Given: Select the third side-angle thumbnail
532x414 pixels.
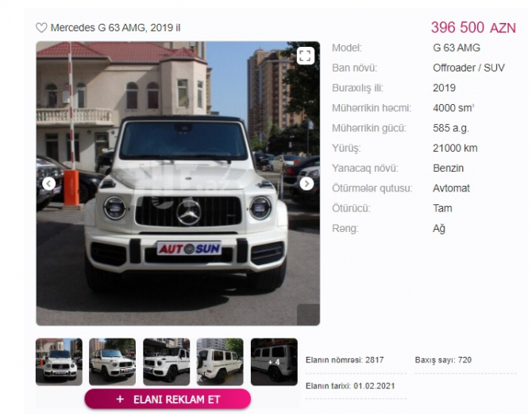Looking at the screenshot, I should 166,362.
